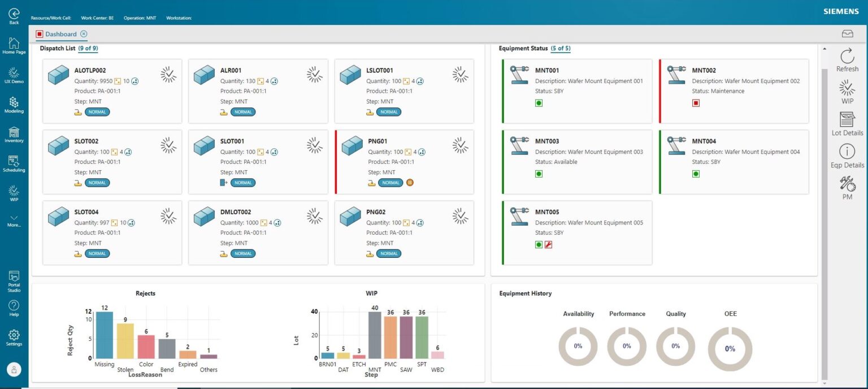Select the Dashboard tab
The height and width of the screenshot is (389, 868).
point(60,34)
